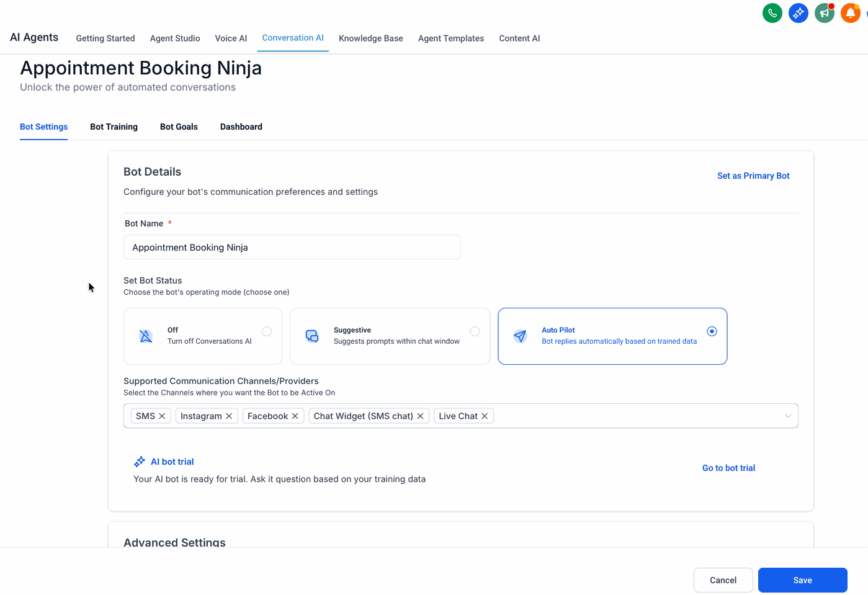Viewport: 868px width, 595px height.
Task: Click 'Turn off Conversations AI' text
Action: [x=210, y=341]
